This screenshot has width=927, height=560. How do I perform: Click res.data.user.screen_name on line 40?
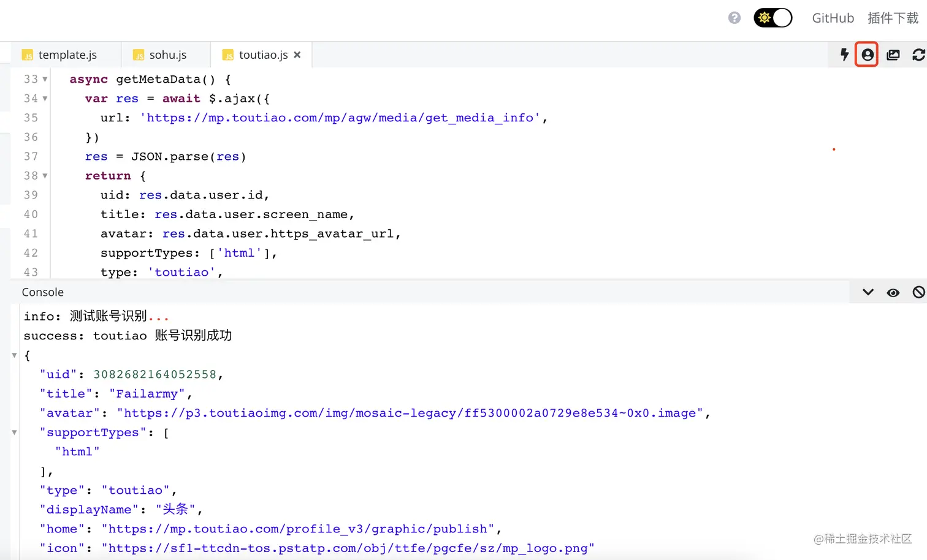(251, 214)
